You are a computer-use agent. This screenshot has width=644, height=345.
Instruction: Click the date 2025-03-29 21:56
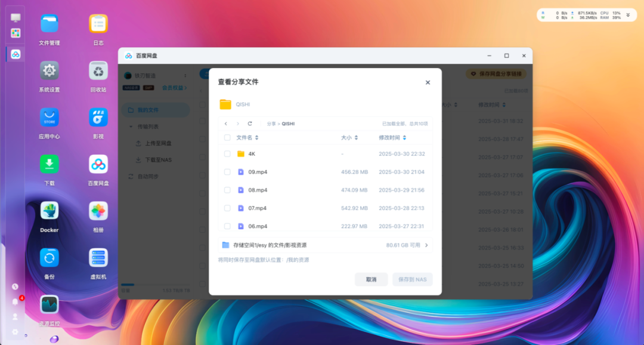click(402, 190)
